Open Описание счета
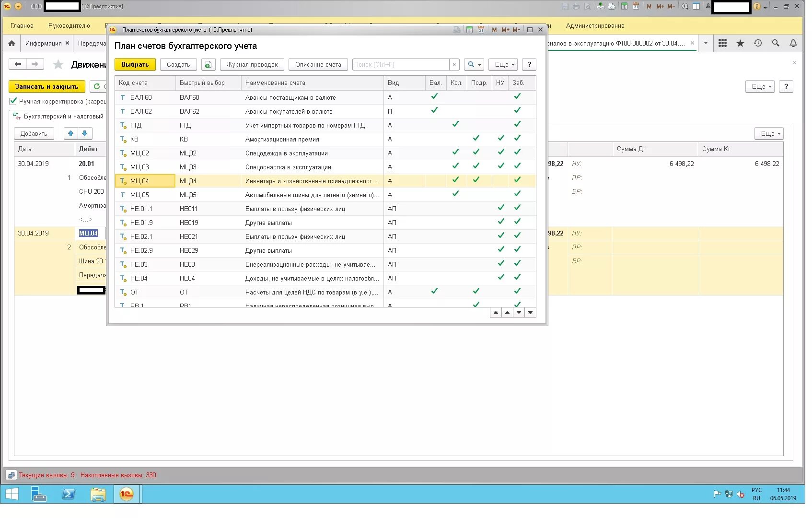This screenshot has width=812, height=518. pos(318,64)
